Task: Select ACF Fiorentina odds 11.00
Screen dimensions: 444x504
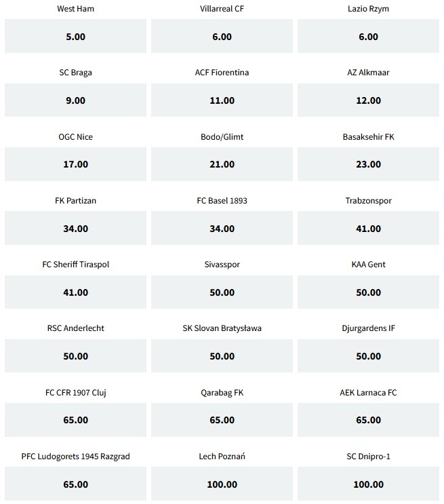Action: (x=222, y=100)
